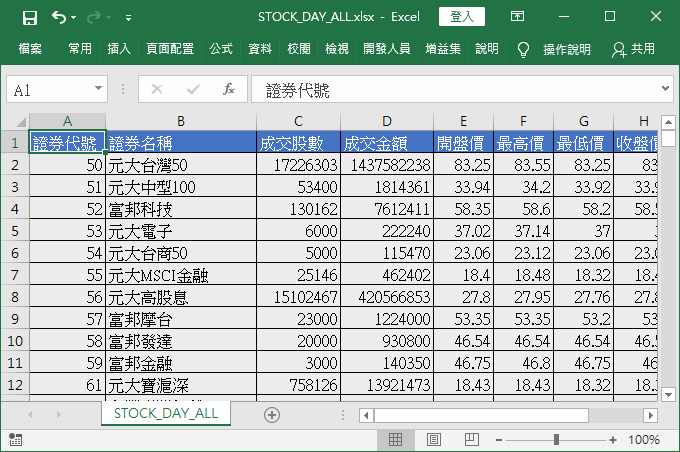The width and height of the screenshot is (680, 452).
Task: Click the Save icon in quick access toolbar
Action: pos(29,18)
